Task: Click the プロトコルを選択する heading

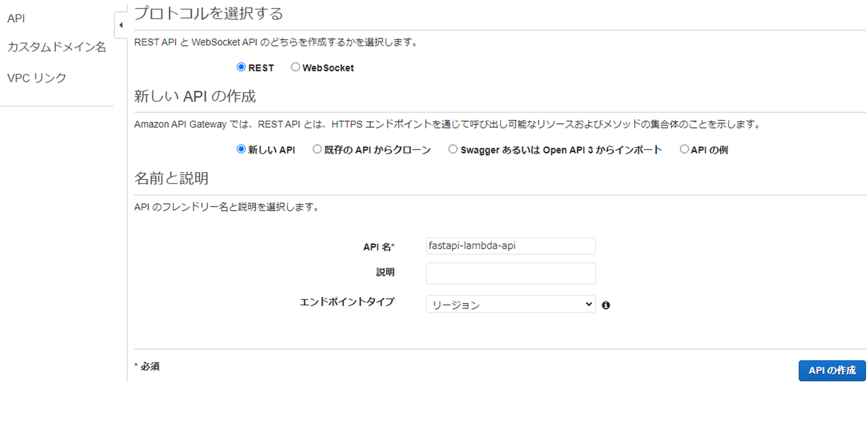Action: [209, 13]
